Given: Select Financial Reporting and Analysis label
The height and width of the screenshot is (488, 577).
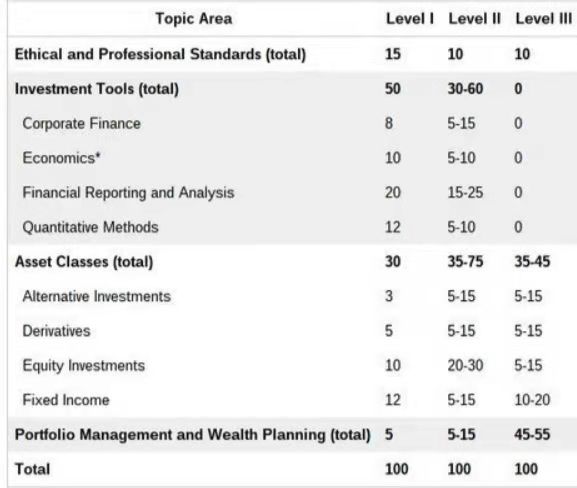Looking at the screenshot, I should point(128,193).
